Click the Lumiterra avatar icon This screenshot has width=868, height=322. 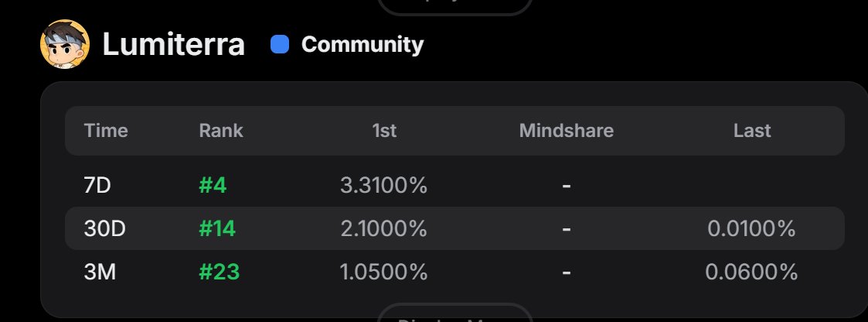coord(65,45)
